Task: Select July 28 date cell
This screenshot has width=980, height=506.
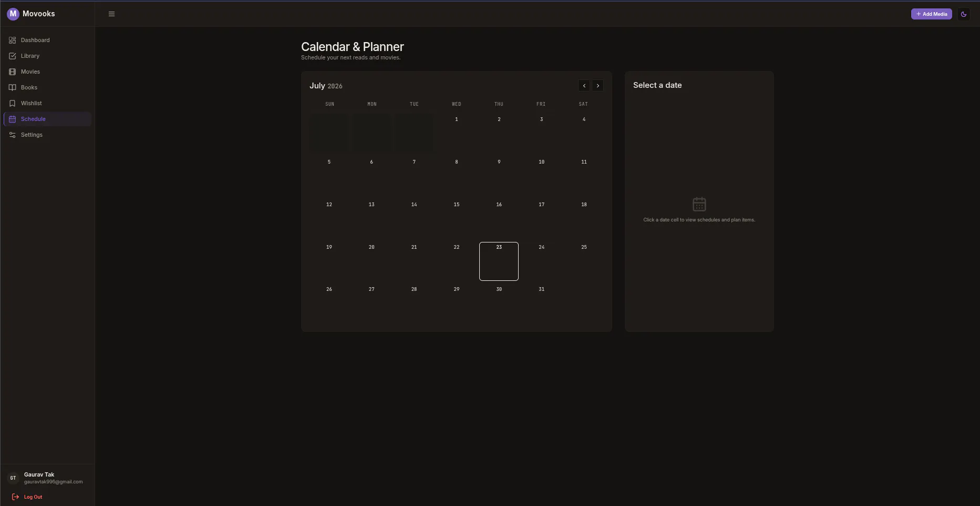Action: (x=414, y=303)
